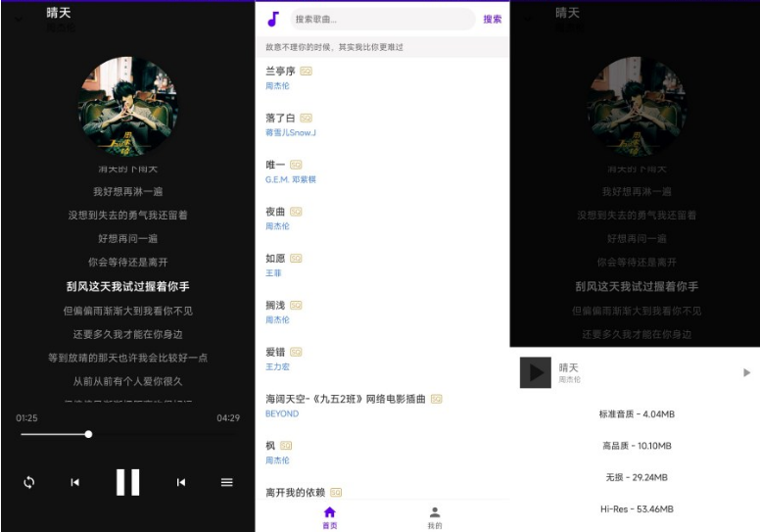The image size is (760, 532).
Task: Click the circular album cover in left player
Action: (128, 107)
